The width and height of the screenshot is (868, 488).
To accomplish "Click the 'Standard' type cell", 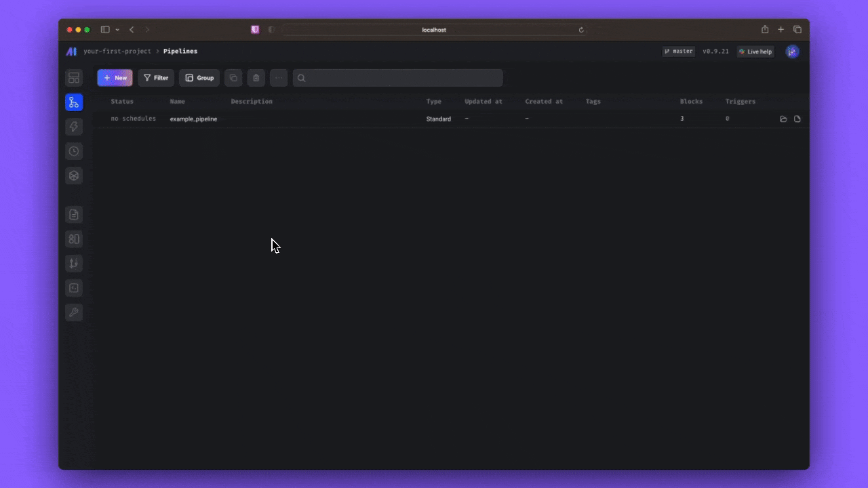I will (438, 119).
